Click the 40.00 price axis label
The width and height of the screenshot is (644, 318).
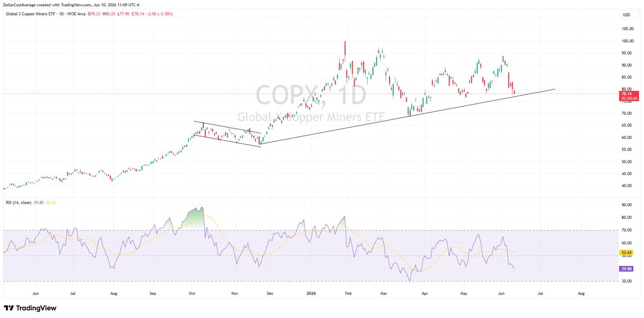click(627, 186)
